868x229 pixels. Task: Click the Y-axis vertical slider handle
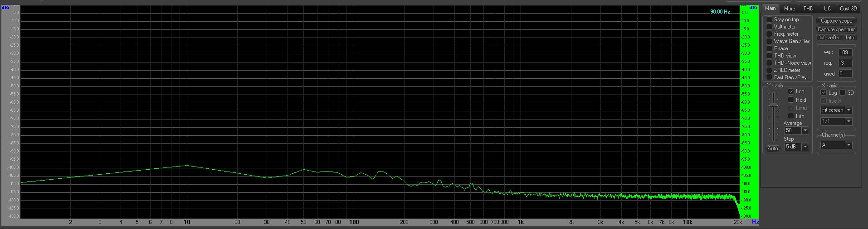(x=773, y=105)
